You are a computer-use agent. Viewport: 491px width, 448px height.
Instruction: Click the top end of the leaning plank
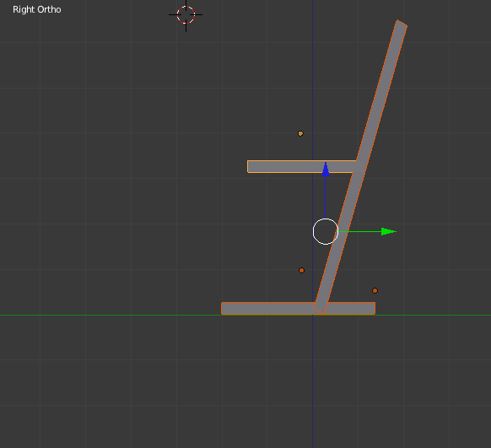pyautogui.click(x=402, y=24)
